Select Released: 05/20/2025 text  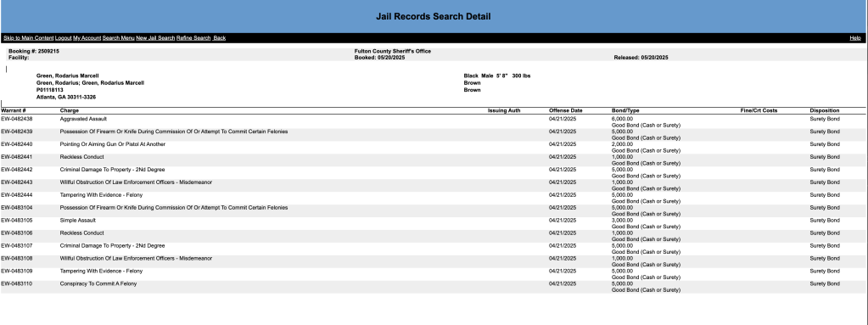pos(641,58)
